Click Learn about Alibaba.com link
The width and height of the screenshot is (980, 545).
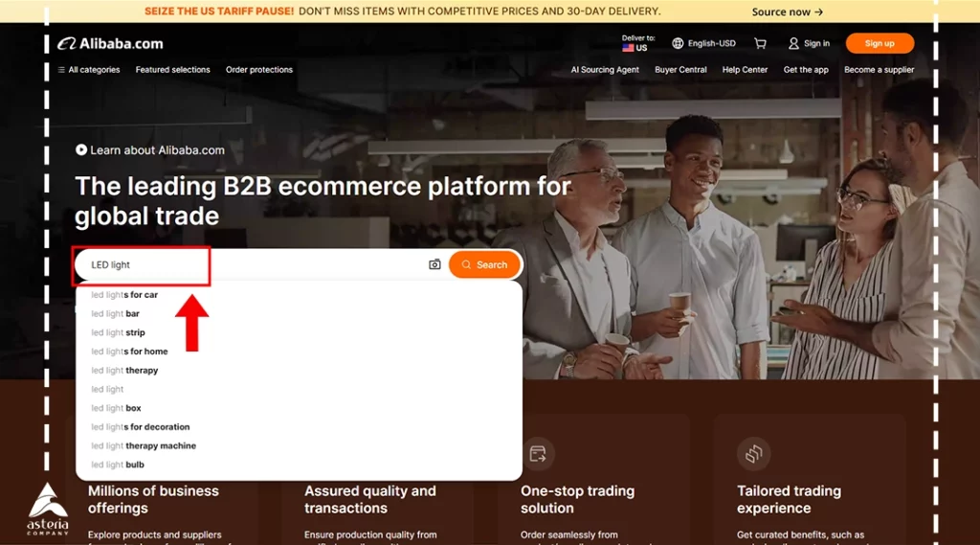157,150
